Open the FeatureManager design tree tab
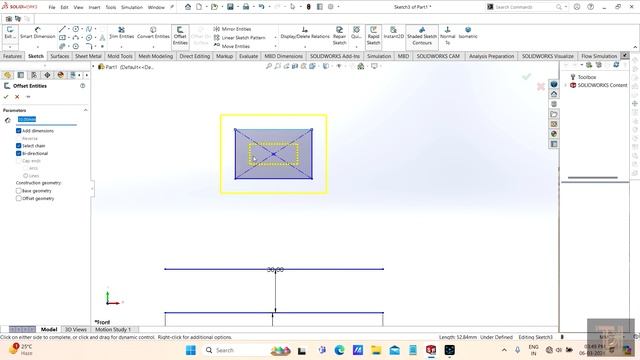 coord(7,75)
